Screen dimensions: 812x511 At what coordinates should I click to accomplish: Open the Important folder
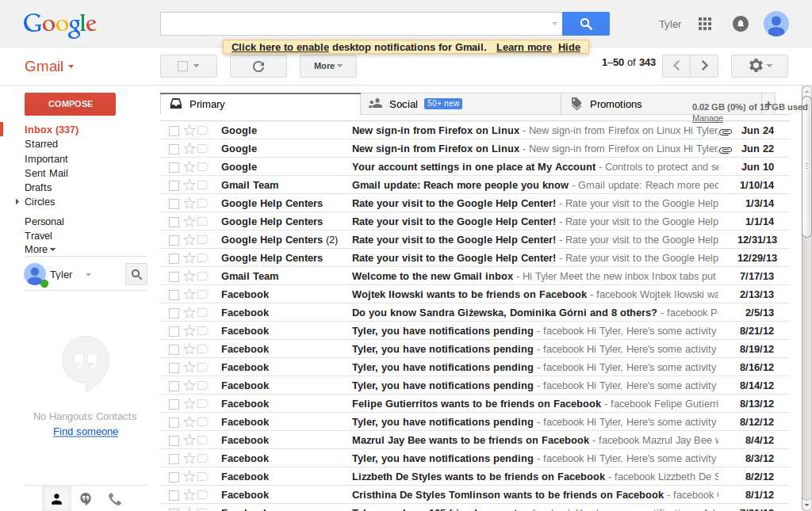pos(46,158)
